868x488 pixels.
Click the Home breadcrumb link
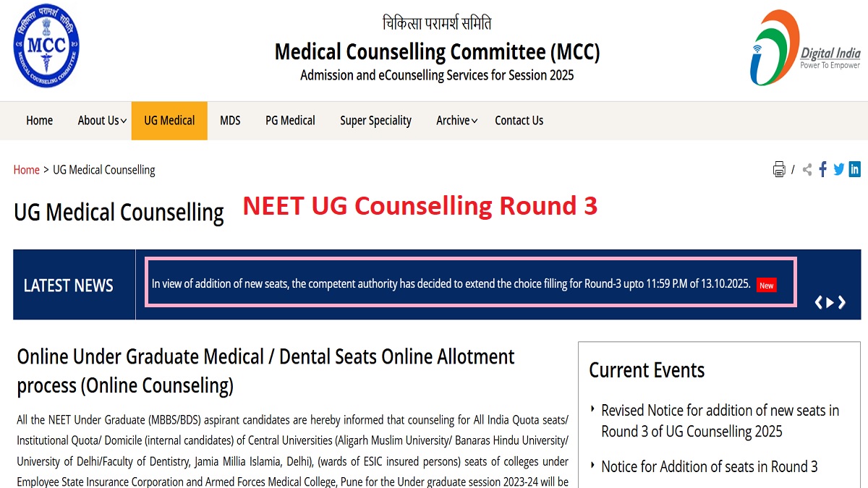click(26, 170)
